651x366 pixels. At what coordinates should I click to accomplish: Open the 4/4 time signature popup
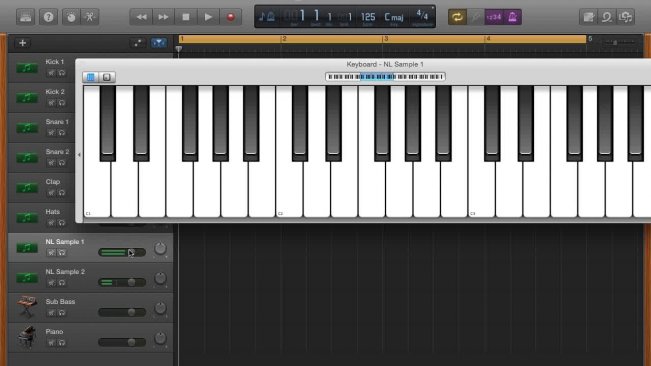(422, 17)
